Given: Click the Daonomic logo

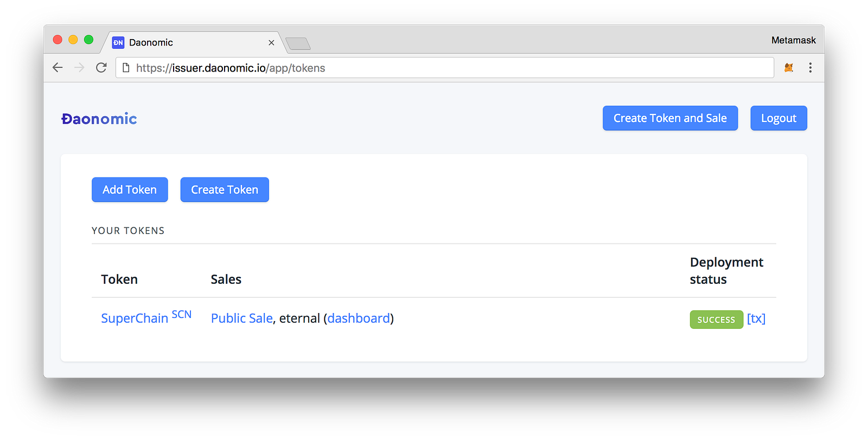Looking at the screenshot, I should [x=99, y=119].
